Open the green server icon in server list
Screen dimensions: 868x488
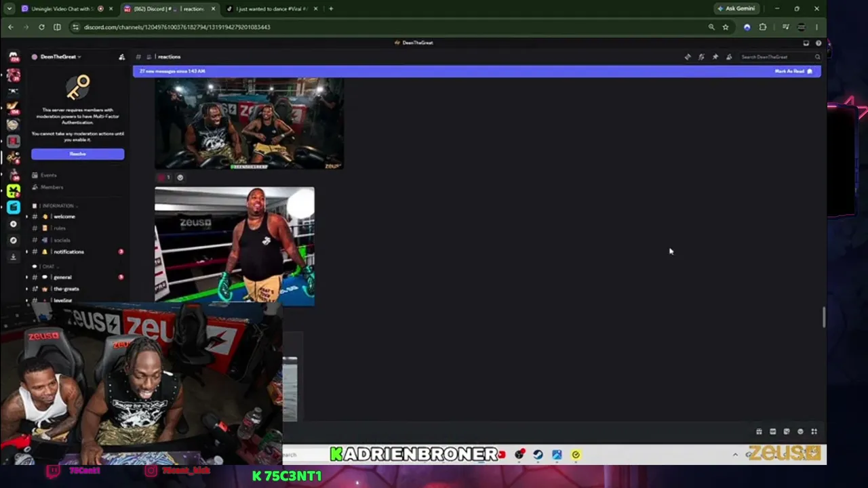point(14,190)
